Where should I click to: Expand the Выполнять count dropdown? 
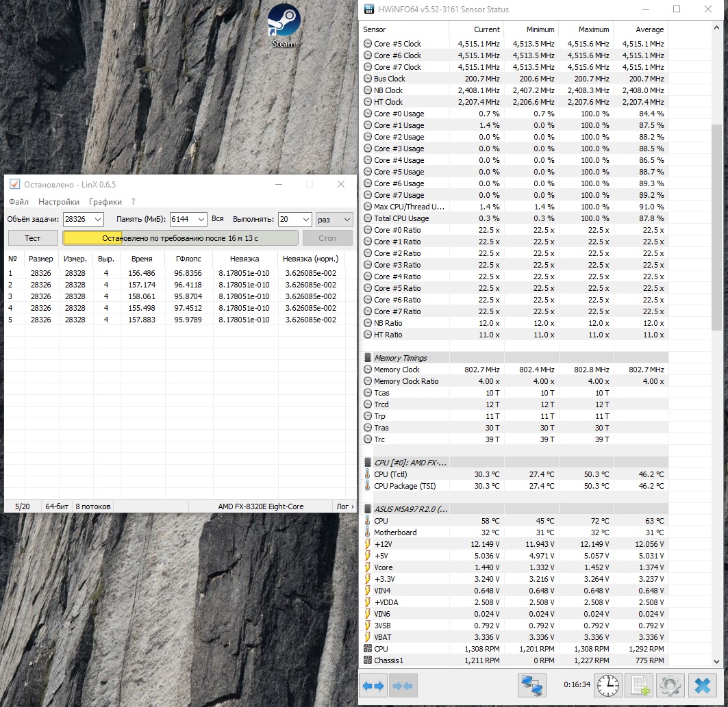305,219
